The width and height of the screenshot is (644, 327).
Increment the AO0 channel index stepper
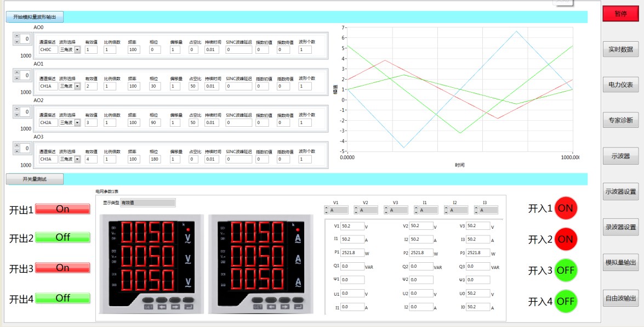point(17,36)
